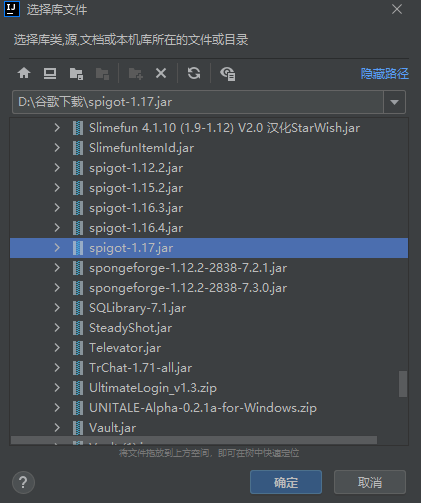Viewport: 421px width, 503px height.
Task: Select SQLibrary-7.1.jar file
Action: pyautogui.click(x=137, y=308)
